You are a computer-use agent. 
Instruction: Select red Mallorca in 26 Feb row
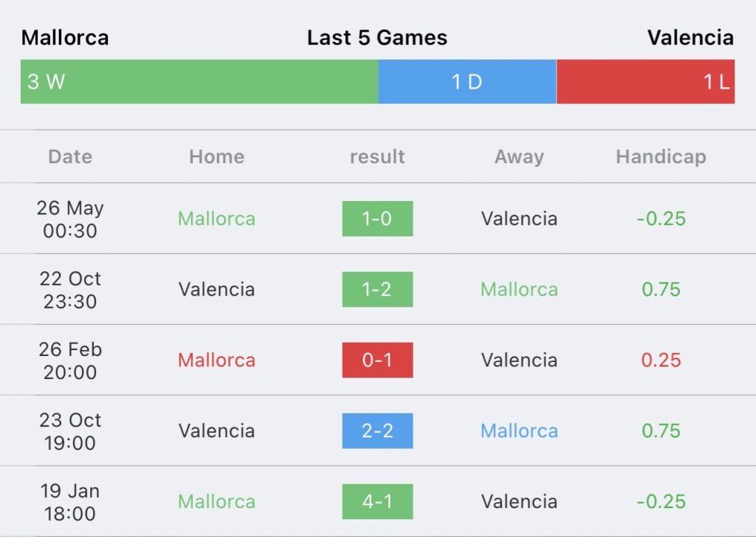pos(216,360)
